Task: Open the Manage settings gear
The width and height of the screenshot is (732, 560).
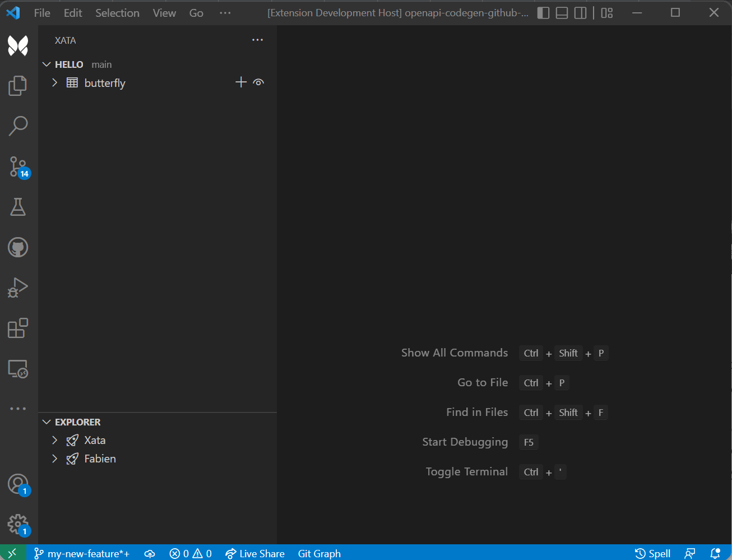Action: click(18, 525)
